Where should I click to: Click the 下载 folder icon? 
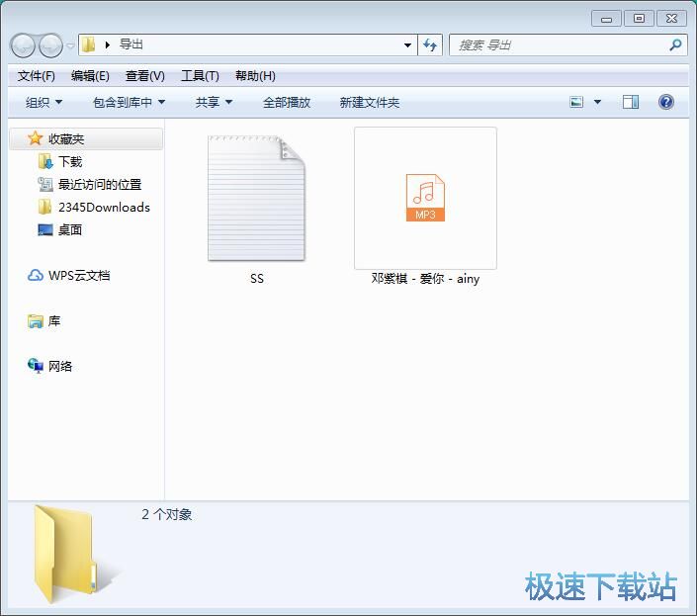pos(45,162)
